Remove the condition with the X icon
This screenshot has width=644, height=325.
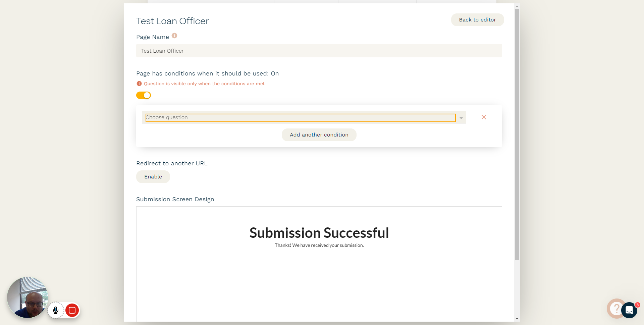(x=484, y=117)
